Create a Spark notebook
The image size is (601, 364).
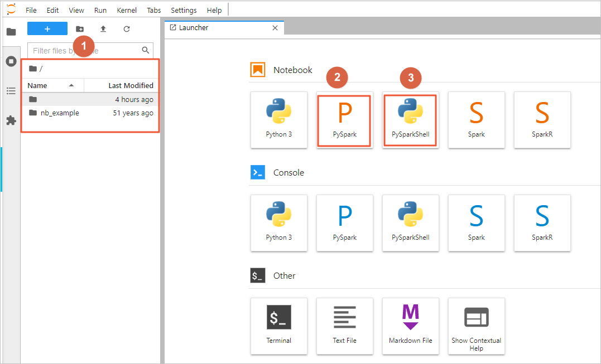click(x=477, y=120)
